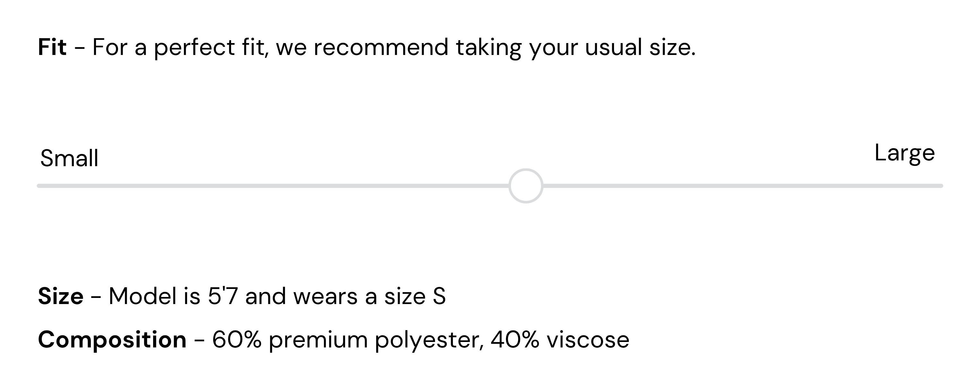Screen dimensions: 980x368
Task: Click the "Small" slider label
Action: tap(69, 158)
